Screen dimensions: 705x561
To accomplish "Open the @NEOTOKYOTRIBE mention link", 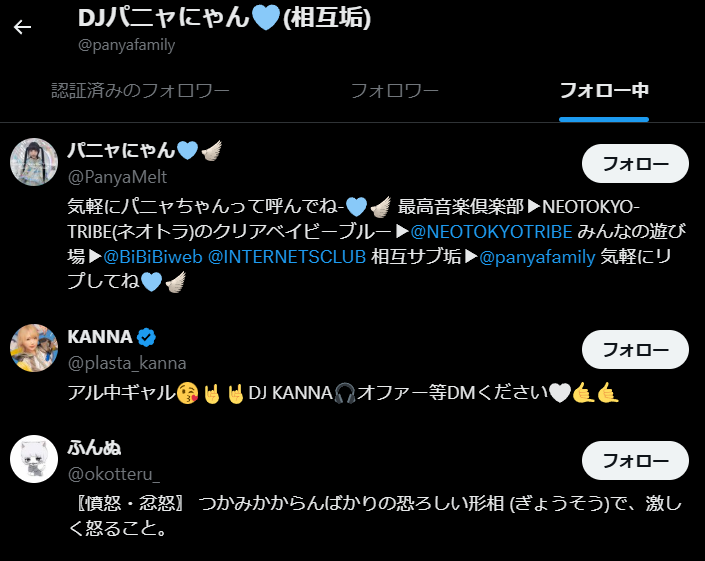I will click(491, 232).
